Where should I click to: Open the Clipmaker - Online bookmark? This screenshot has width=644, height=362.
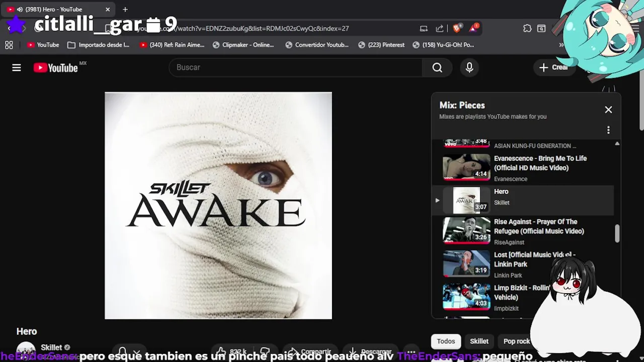(243, 45)
